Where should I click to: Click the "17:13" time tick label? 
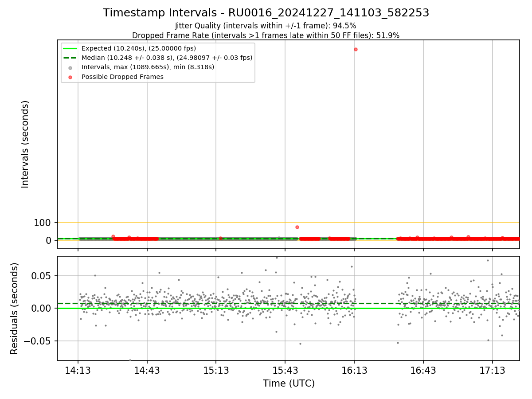tap(492, 370)
